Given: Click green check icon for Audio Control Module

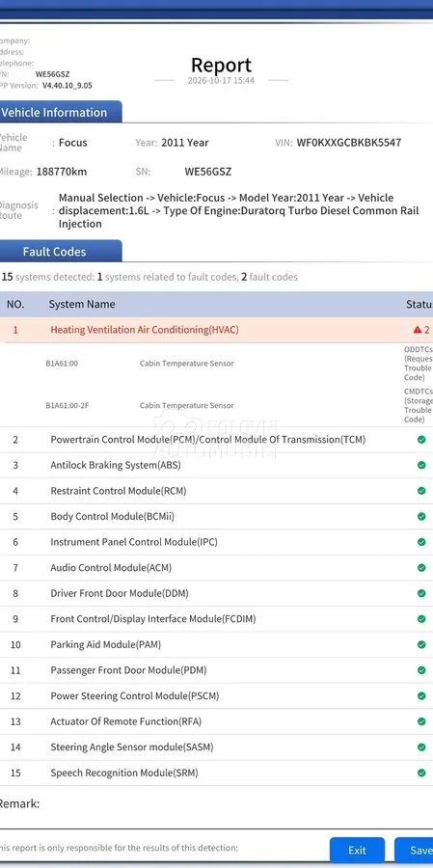Looking at the screenshot, I should pyautogui.click(x=421, y=567).
